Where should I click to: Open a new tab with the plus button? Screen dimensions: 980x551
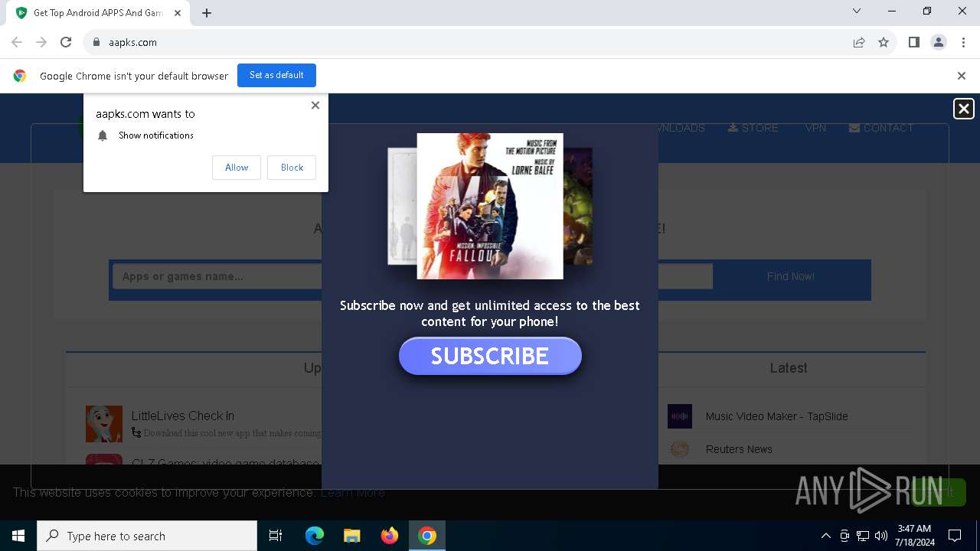coord(207,13)
